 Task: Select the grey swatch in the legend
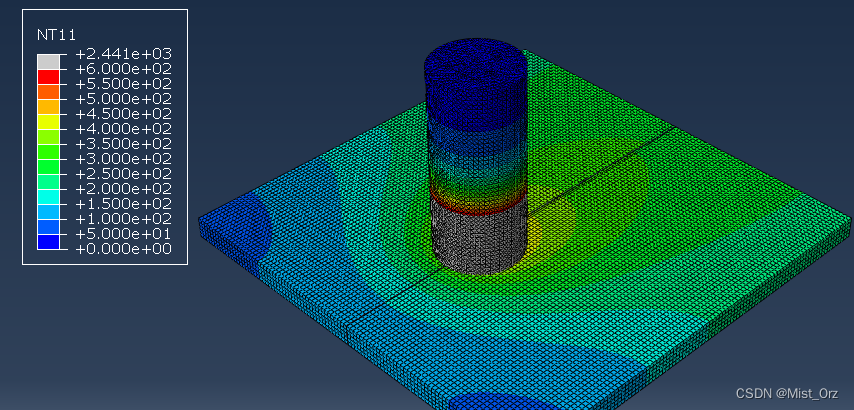pyautogui.click(x=48, y=61)
